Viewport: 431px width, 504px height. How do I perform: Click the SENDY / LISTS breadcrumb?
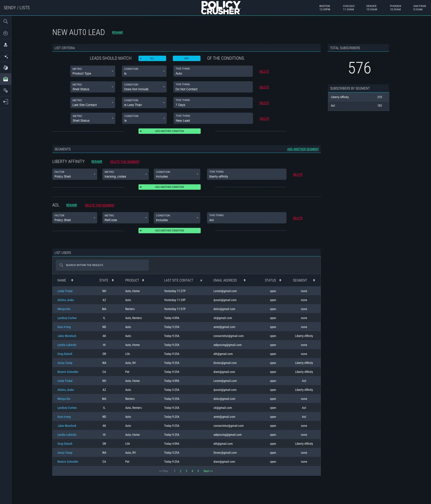[x=17, y=8]
